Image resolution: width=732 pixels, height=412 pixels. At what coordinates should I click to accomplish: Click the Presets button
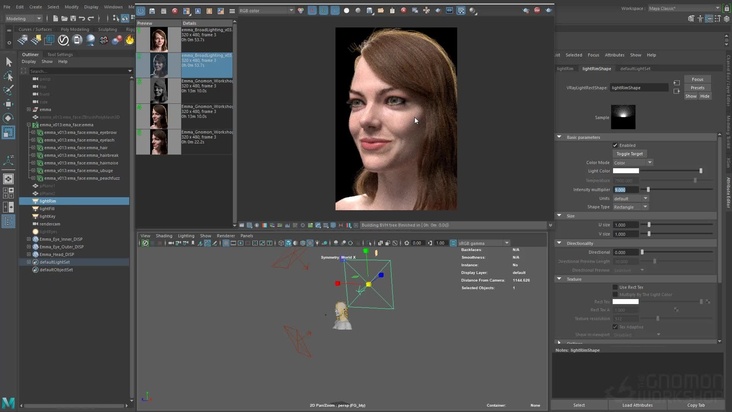tap(697, 87)
